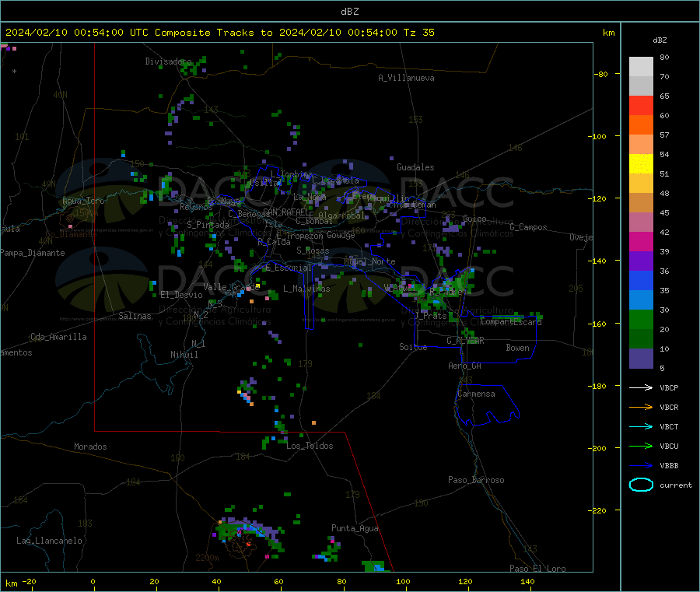
Task: Click the El_Desvio map label
Action: click(181, 295)
